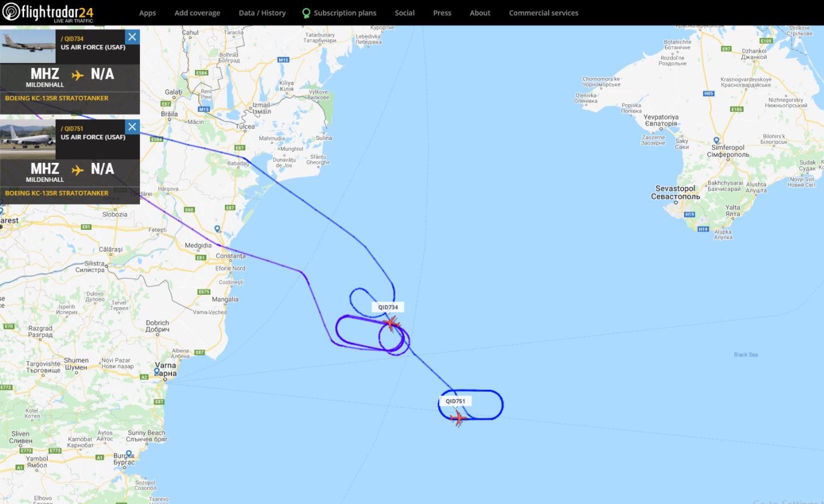Close the QID734 flight panel
The width and height of the screenshot is (824, 504).
(132, 37)
